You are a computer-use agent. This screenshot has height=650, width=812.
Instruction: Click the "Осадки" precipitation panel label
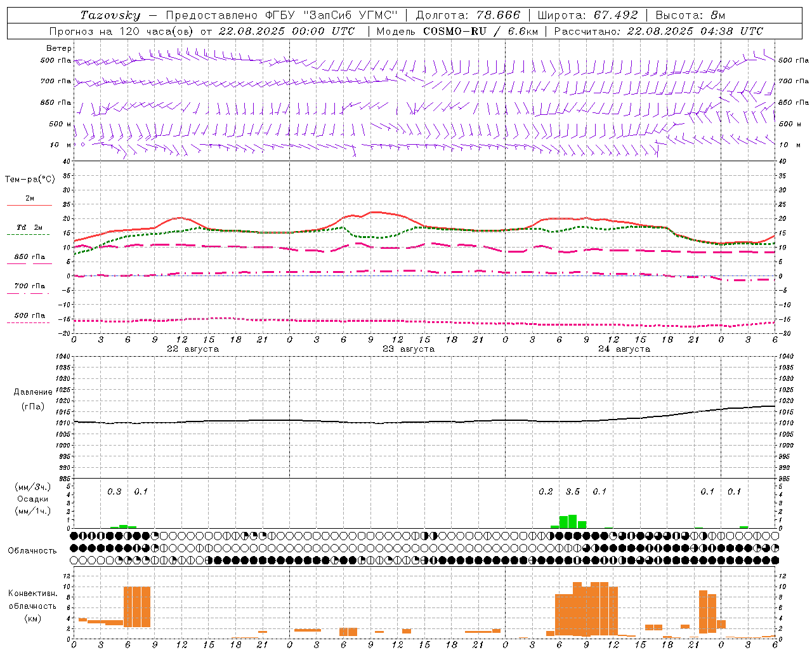pos(33,499)
